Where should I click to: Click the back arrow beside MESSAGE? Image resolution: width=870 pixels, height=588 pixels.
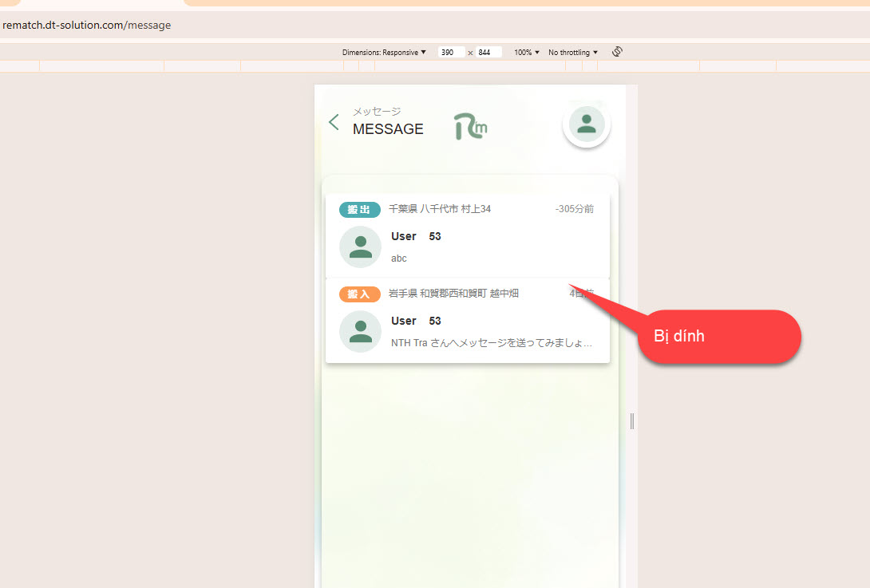point(334,122)
